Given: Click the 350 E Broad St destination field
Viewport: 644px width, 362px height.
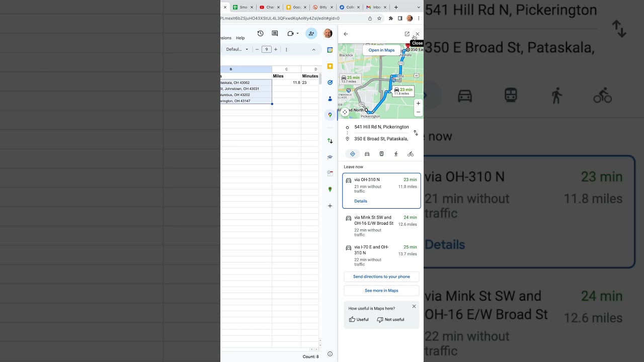Looking at the screenshot, I should [381, 139].
